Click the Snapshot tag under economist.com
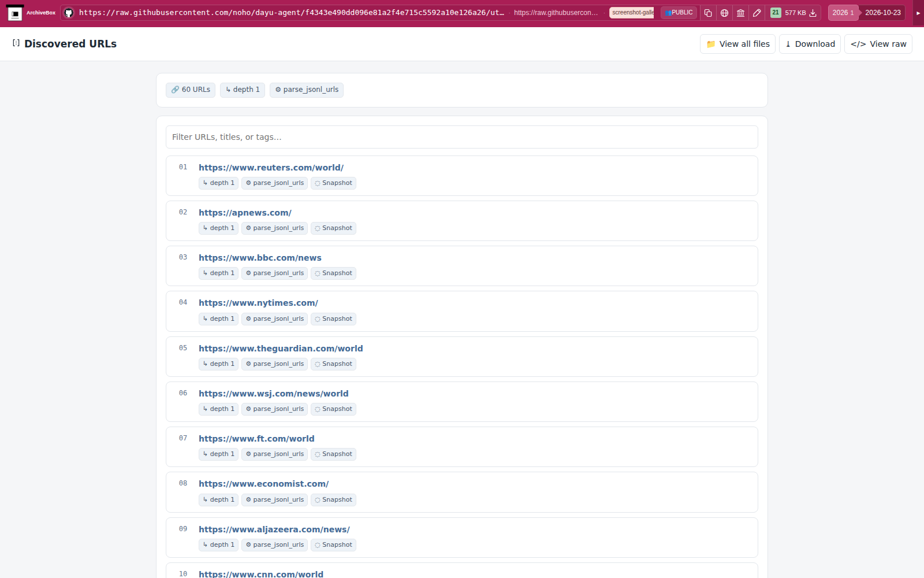924x578 pixels. coord(333,500)
